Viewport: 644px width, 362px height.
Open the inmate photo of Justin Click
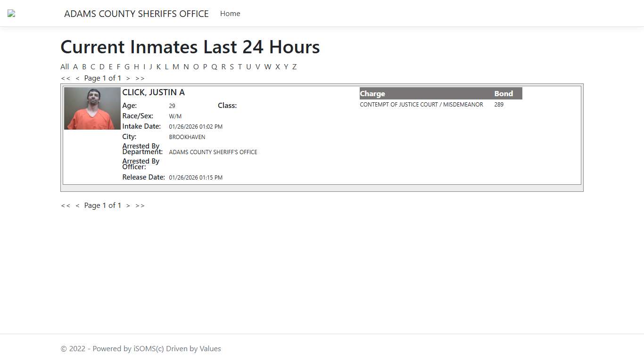[x=92, y=108]
